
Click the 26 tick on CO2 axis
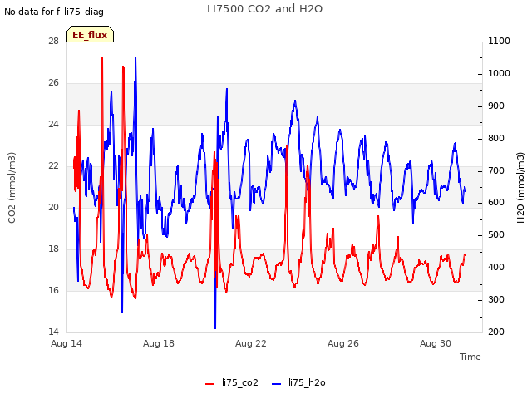click(x=53, y=83)
